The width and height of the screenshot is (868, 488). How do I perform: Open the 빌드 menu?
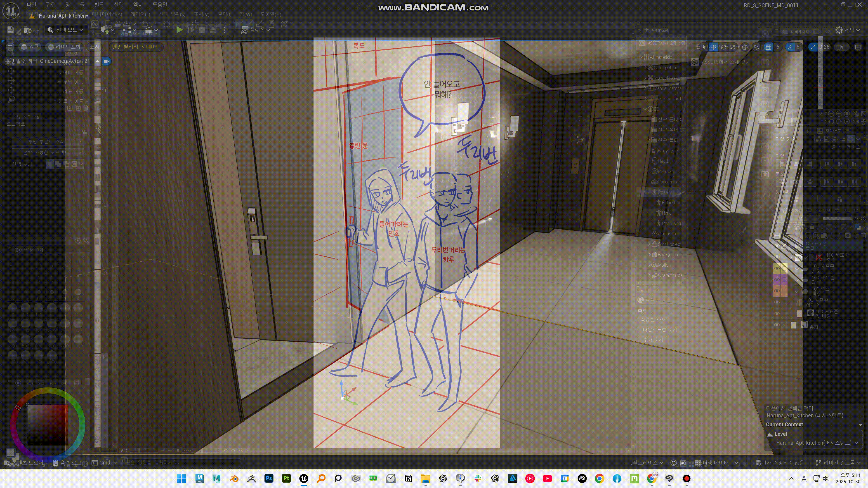coord(99,5)
